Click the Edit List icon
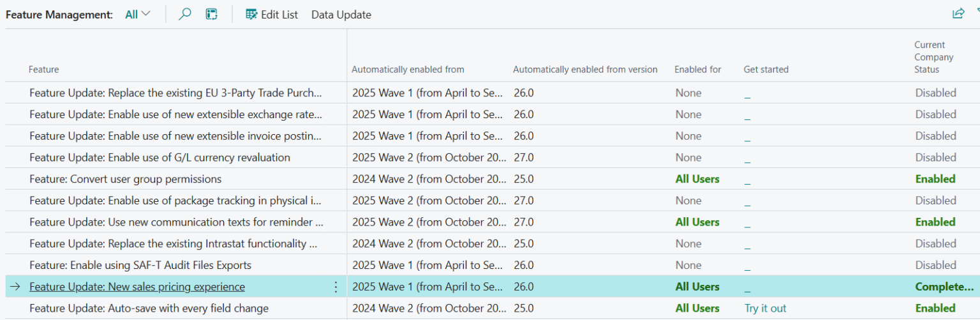This screenshot has height=320, width=980. 251,14
